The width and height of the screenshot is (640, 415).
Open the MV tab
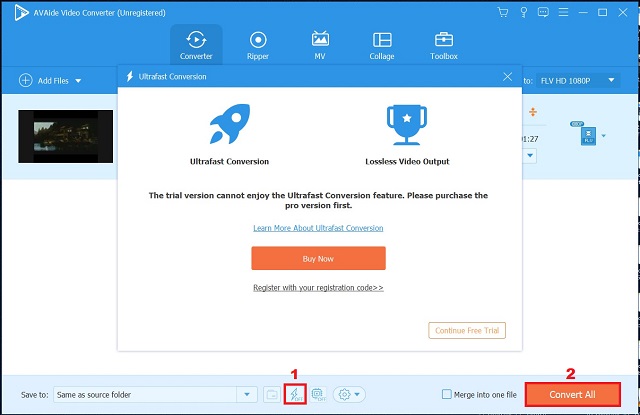320,46
